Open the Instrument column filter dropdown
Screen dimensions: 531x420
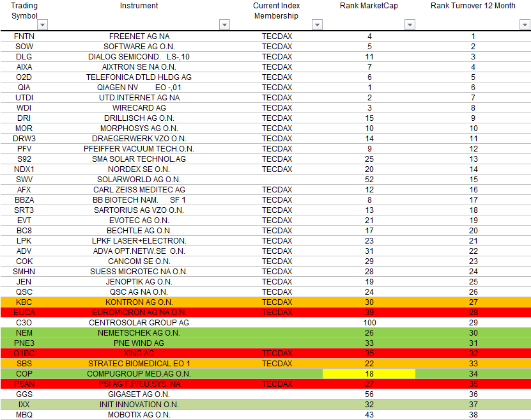pyautogui.click(x=224, y=25)
